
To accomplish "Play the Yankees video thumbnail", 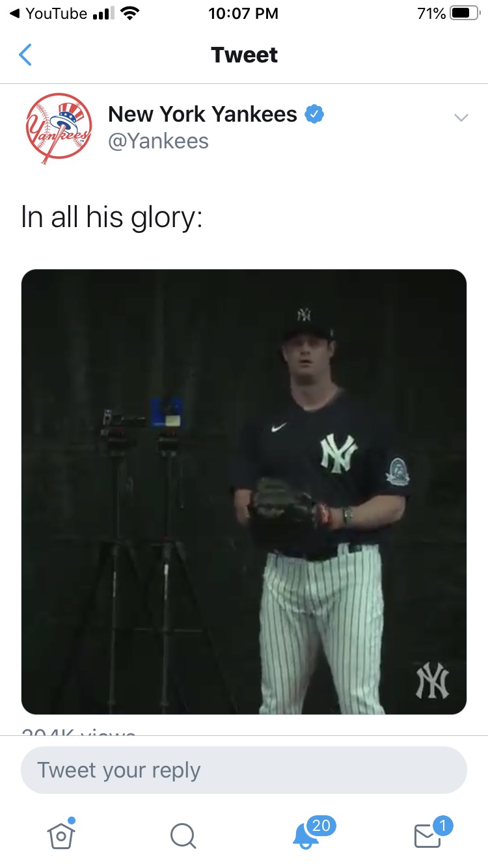I will pos(244,492).
